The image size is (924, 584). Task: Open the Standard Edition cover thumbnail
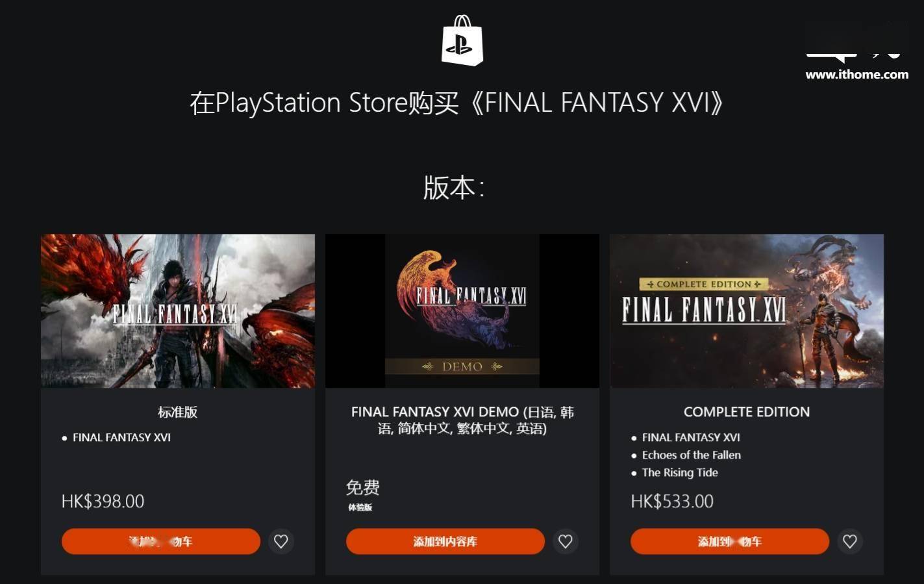pos(178,311)
